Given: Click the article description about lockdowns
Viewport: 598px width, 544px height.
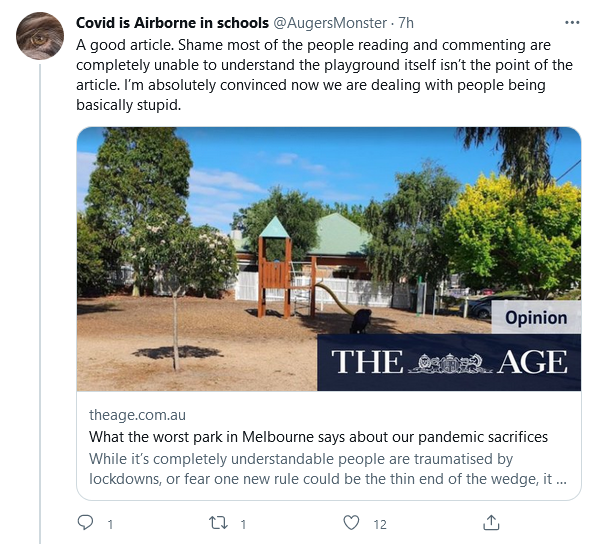Looking at the screenshot, I should pyautogui.click(x=328, y=469).
